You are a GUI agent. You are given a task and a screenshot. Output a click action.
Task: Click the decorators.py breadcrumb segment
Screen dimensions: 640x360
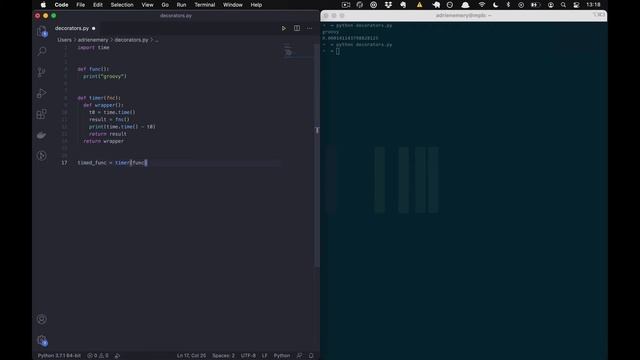pyautogui.click(x=131, y=40)
